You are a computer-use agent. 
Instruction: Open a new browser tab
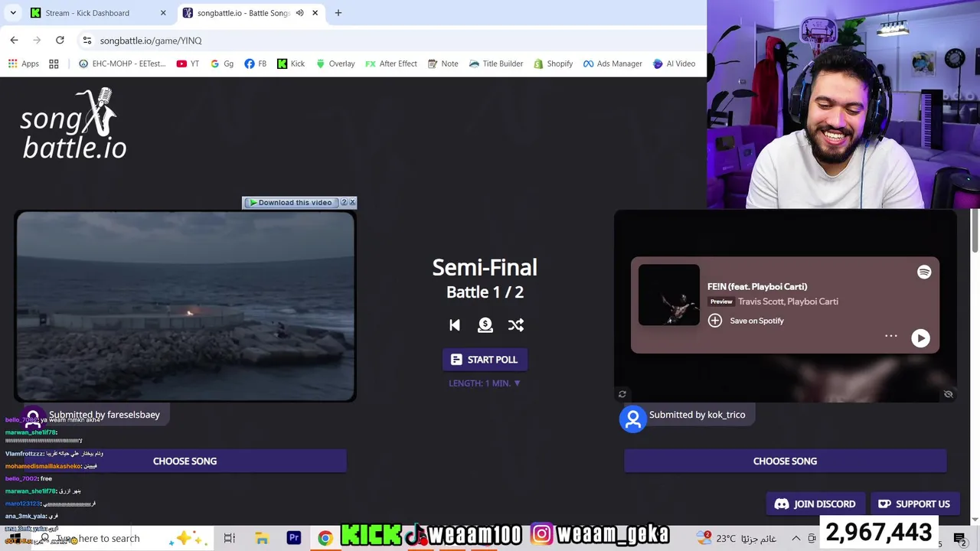338,13
